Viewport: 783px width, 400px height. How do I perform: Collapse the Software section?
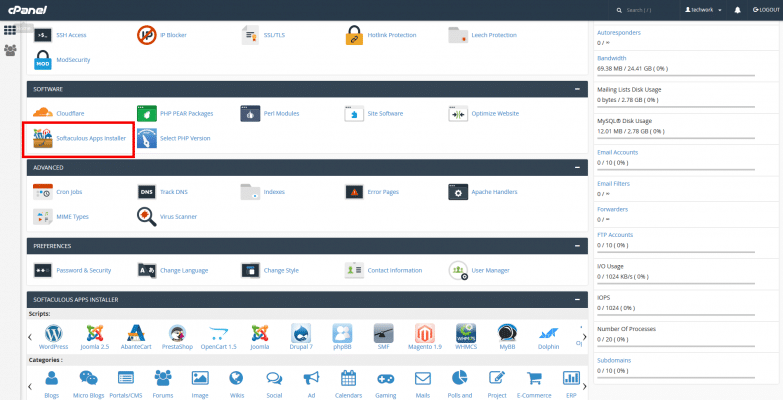coord(577,89)
